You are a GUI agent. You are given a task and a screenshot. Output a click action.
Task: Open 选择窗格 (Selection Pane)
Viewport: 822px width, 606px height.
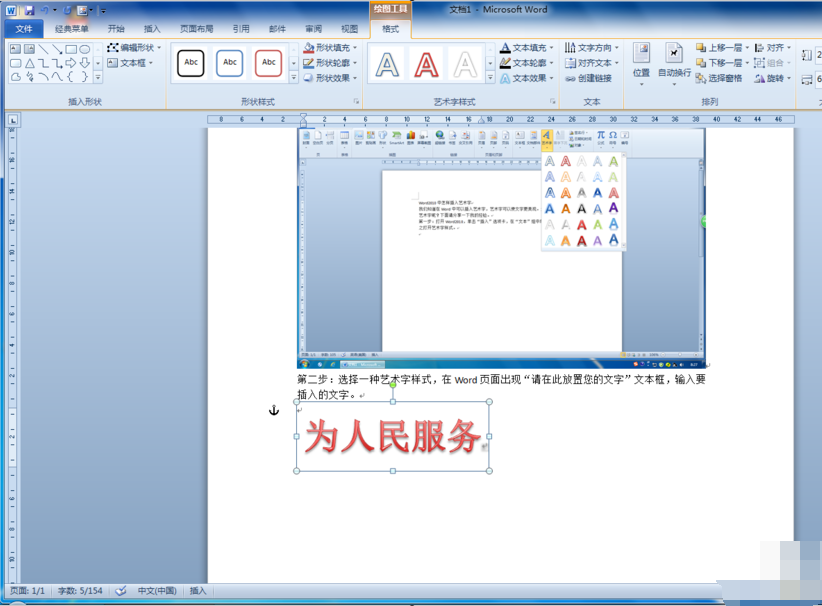pos(719,78)
